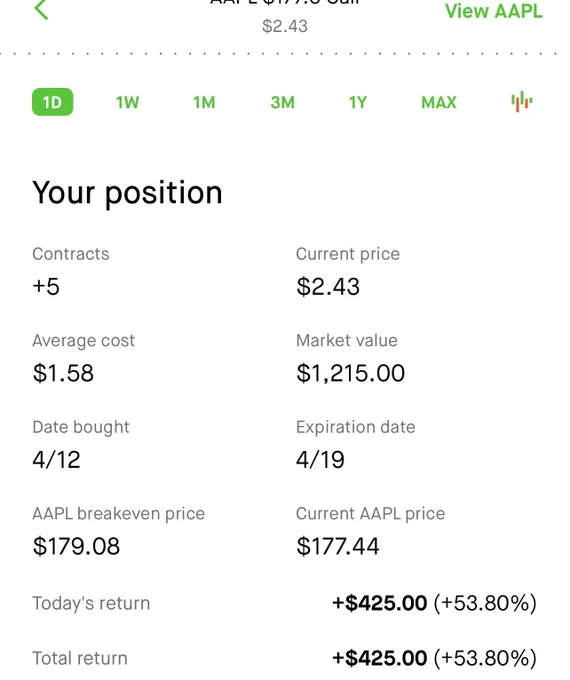
Task: Tap the $1.58 average cost value
Action: [x=63, y=373]
